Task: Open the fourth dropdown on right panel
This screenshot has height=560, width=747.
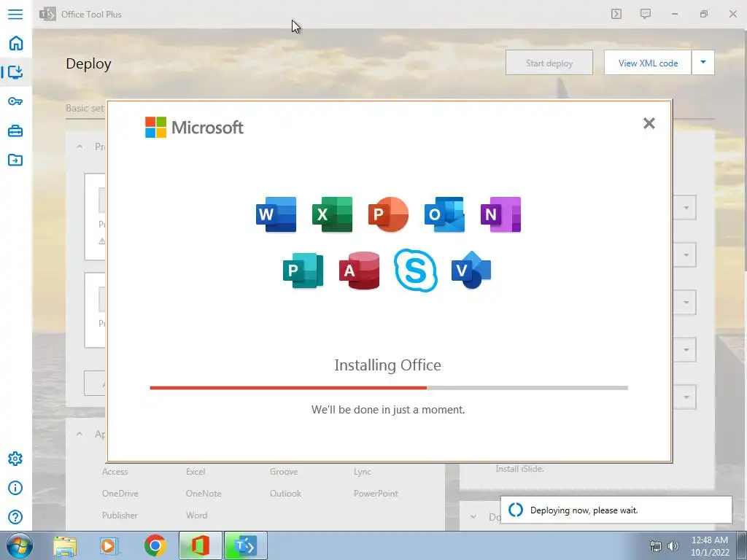Action: 685,349
